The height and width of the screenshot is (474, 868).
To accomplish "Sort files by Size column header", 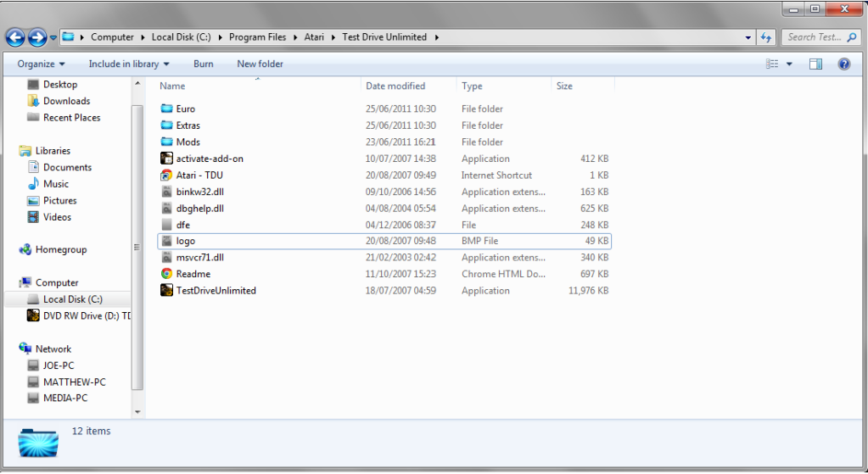I will coord(564,86).
